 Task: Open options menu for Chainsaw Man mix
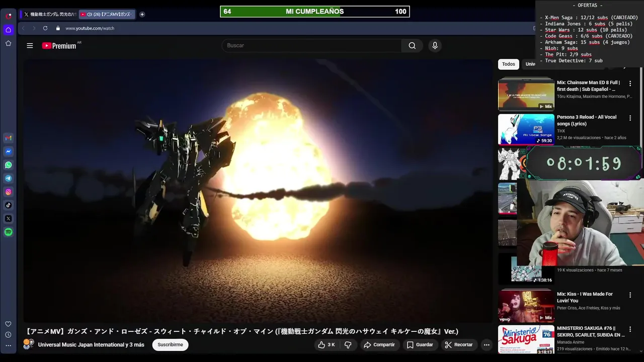[630, 83]
